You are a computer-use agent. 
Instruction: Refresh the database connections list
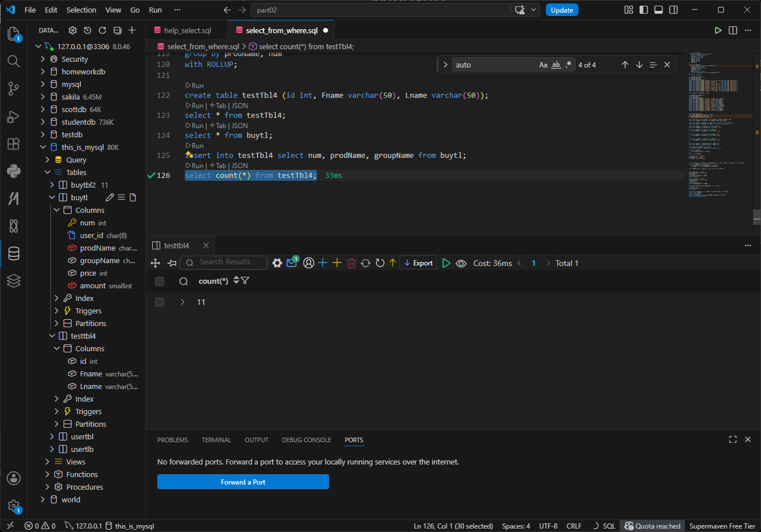tap(102, 30)
